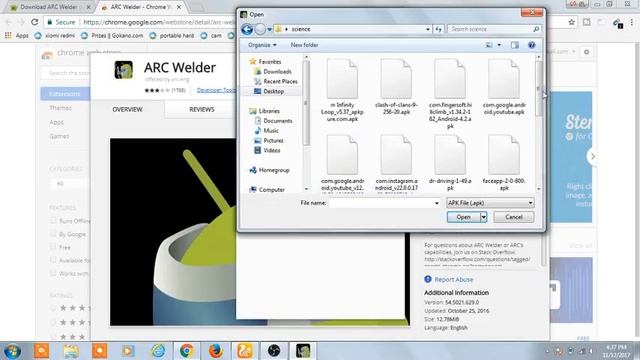Expand the Open button split arrow

pos(484,217)
